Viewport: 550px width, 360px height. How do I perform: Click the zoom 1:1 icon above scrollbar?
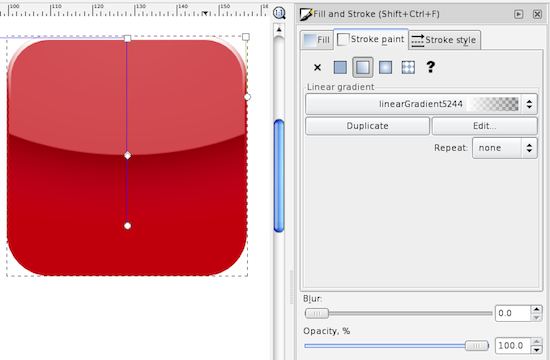[279, 13]
